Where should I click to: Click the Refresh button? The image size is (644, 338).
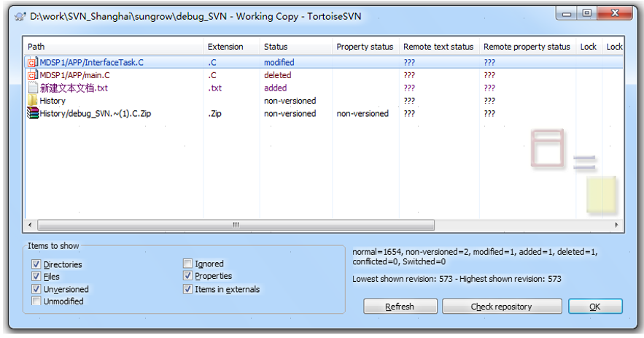click(400, 307)
